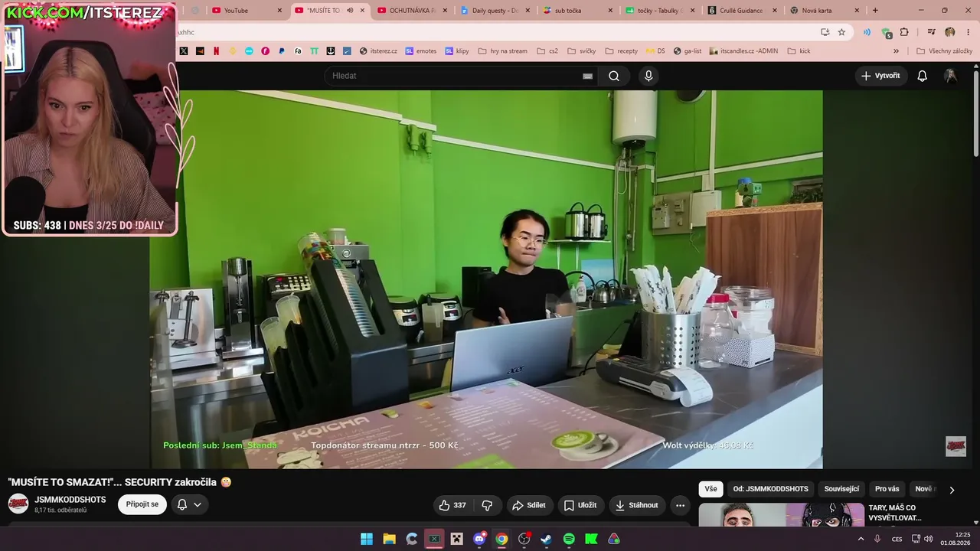Show hidden bookmarks with double chevron
Screen dimensions: 980x551
click(x=896, y=51)
